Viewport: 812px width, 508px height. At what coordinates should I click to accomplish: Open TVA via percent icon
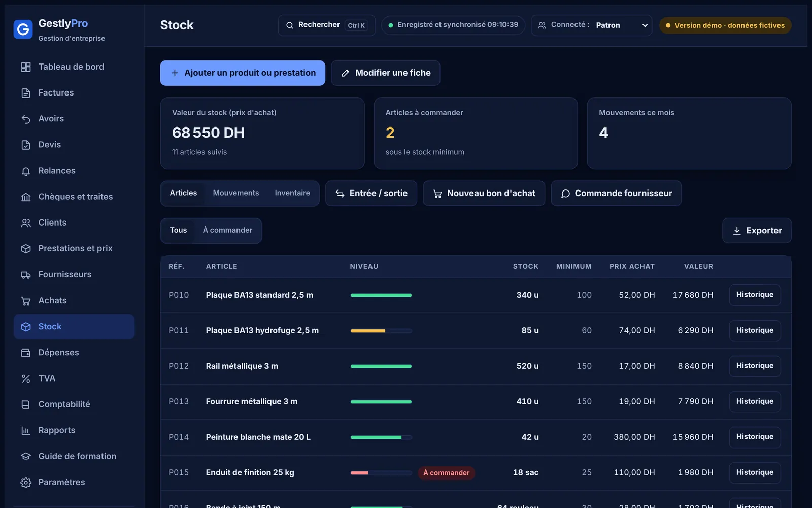click(26, 378)
